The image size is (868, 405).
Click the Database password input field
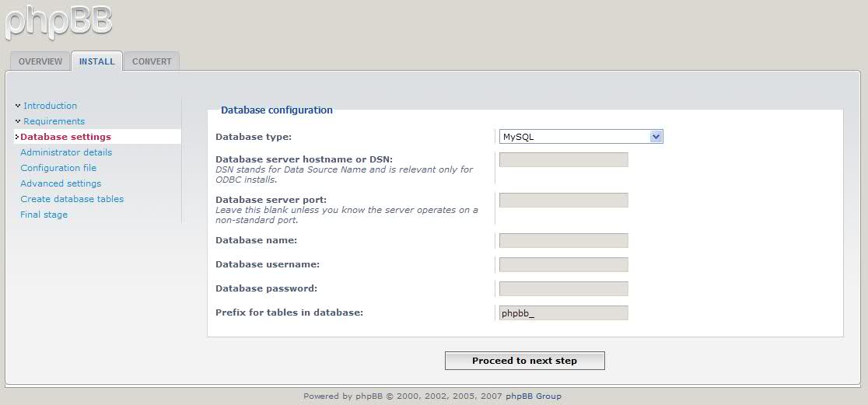[x=564, y=289]
